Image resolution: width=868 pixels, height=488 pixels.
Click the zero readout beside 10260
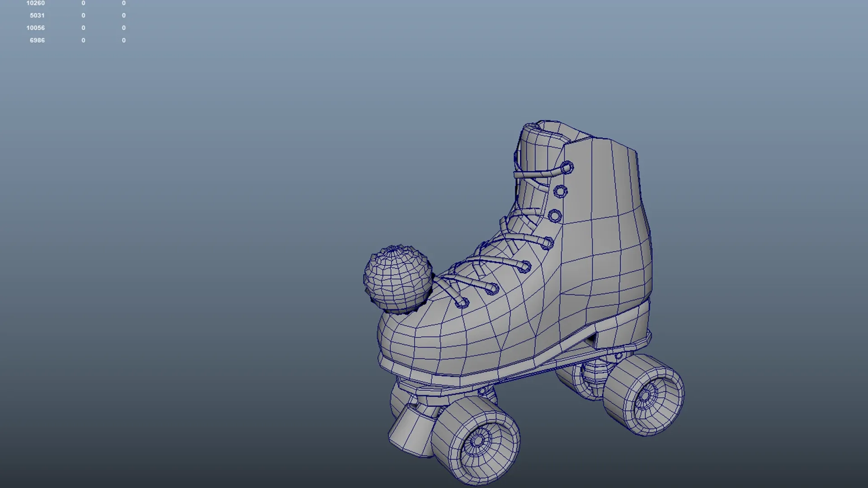coord(83,3)
